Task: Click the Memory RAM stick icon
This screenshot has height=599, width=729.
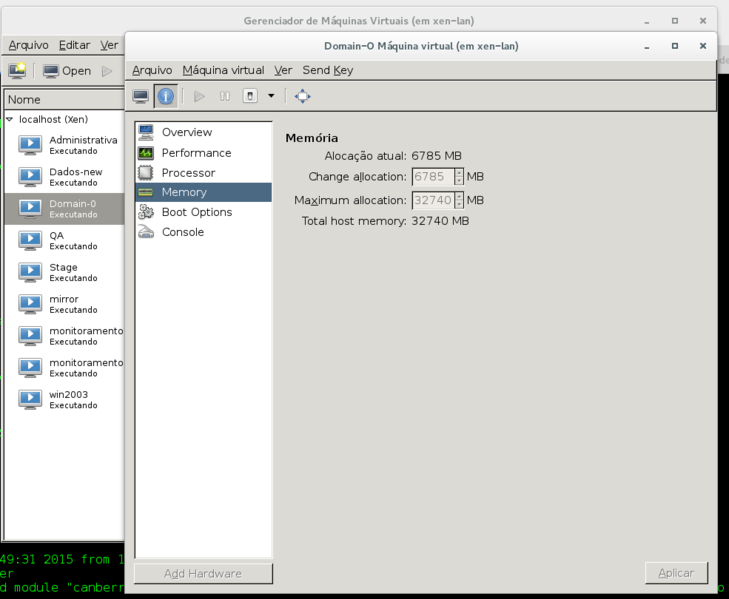Action: click(x=146, y=192)
